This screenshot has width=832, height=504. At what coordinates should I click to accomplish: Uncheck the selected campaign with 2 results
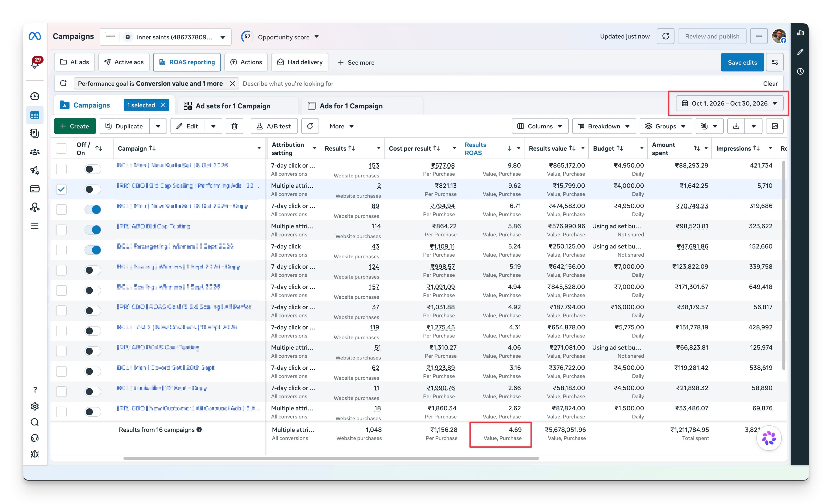pyautogui.click(x=61, y=189)
